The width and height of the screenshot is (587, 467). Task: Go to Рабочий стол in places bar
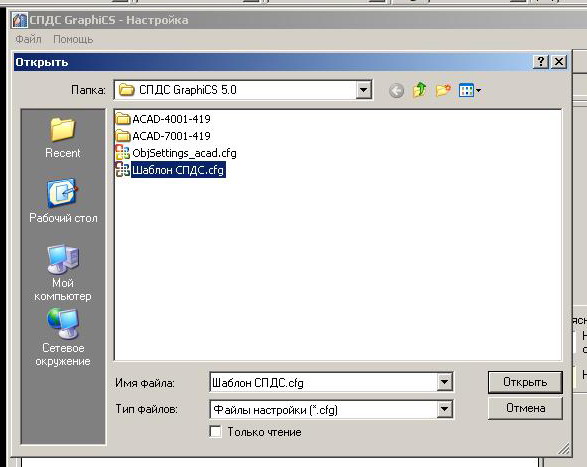coord(63,201)
